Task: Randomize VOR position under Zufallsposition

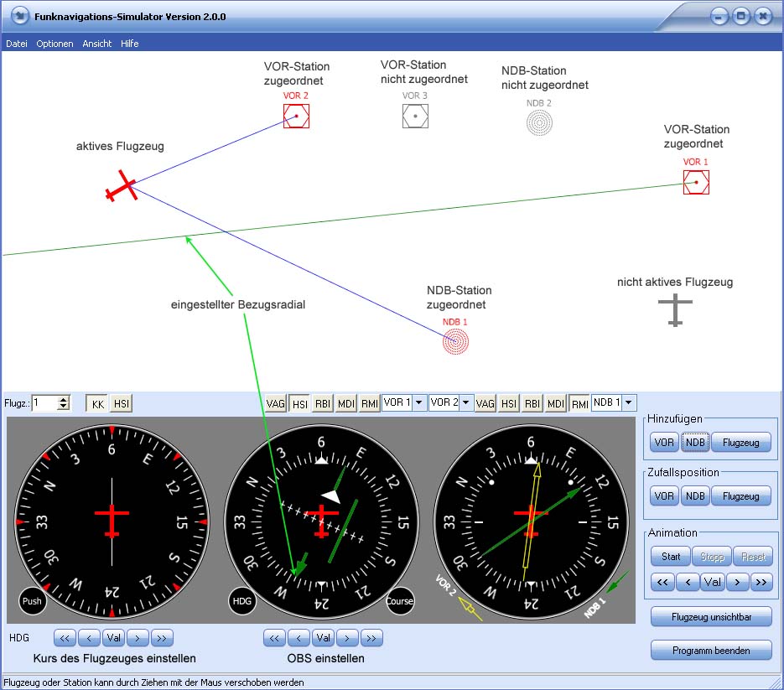Action: pyautogui.click(x=664, y=496)
